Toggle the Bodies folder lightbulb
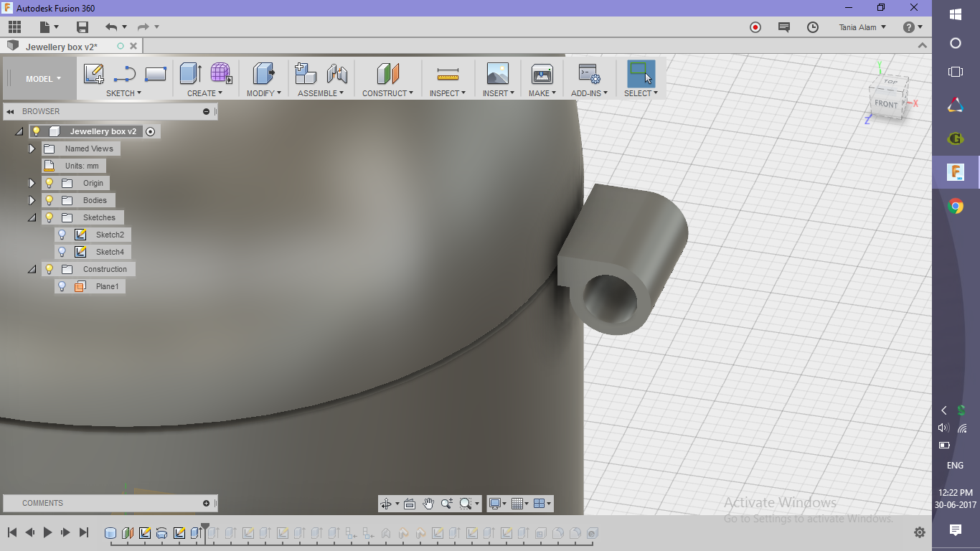 coord(50,200)
